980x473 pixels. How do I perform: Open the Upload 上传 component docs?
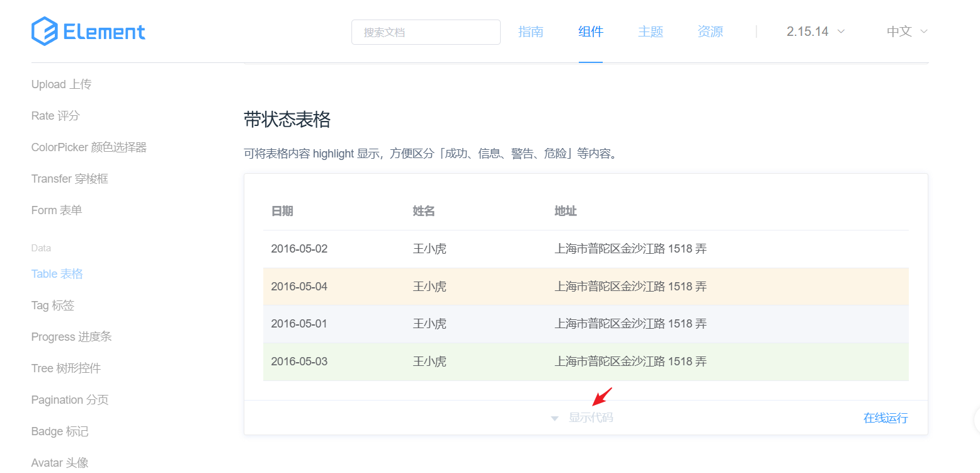coord(61,84)
